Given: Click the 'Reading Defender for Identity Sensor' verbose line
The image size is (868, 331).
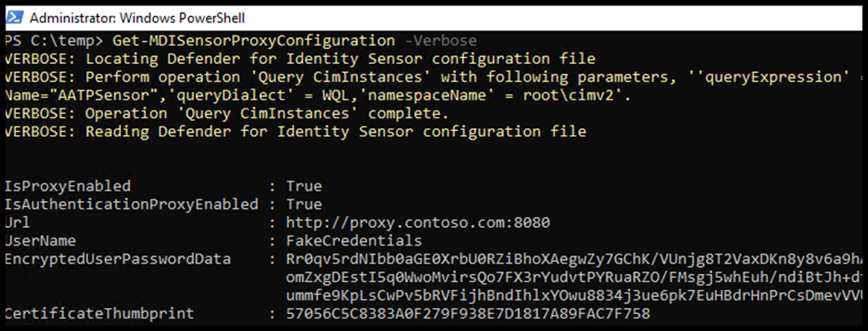Looking at the screenshot, I should [x=296, y=132].
